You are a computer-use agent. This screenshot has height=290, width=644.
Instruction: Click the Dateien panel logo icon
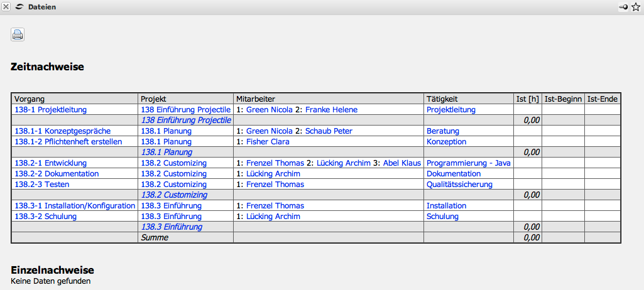point(19,6)
